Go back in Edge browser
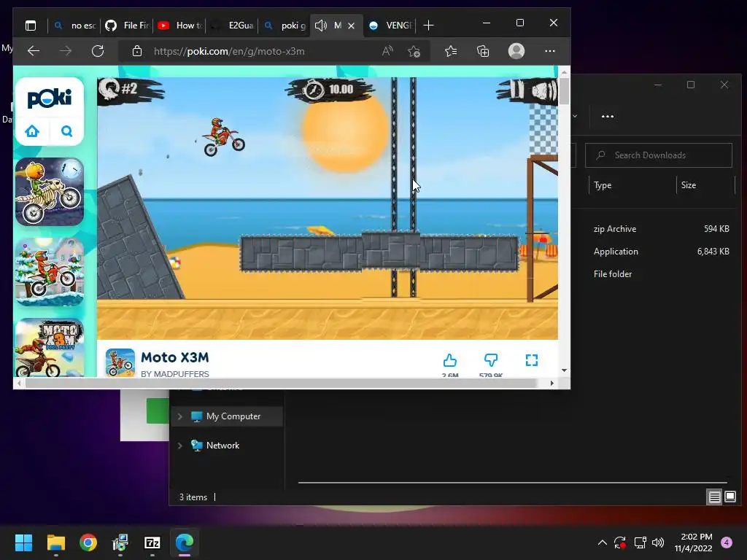The width and height of the screenshot is (747, 560). (34, 51)
